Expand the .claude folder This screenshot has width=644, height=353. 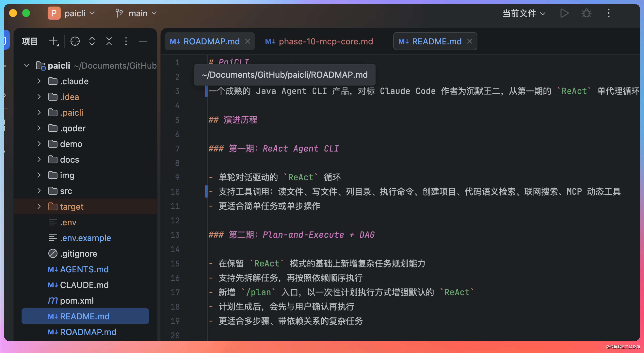(x=39, y=81)
